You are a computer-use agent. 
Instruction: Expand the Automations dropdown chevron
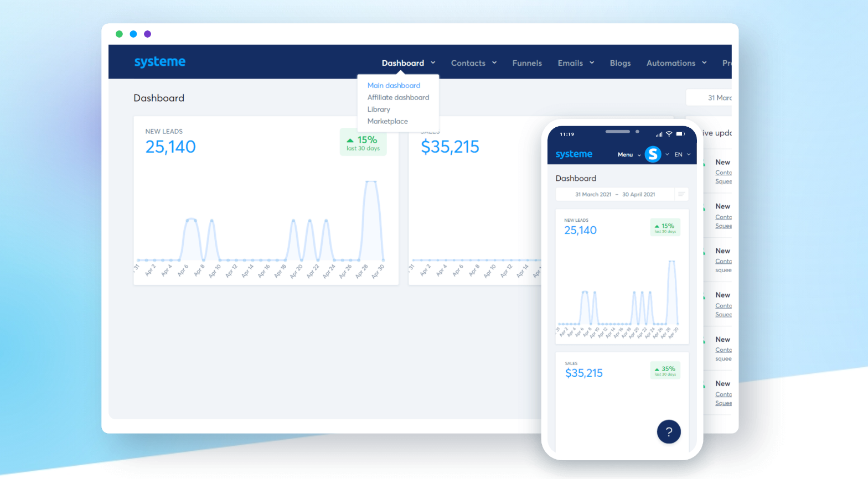[x=704, y=63]
